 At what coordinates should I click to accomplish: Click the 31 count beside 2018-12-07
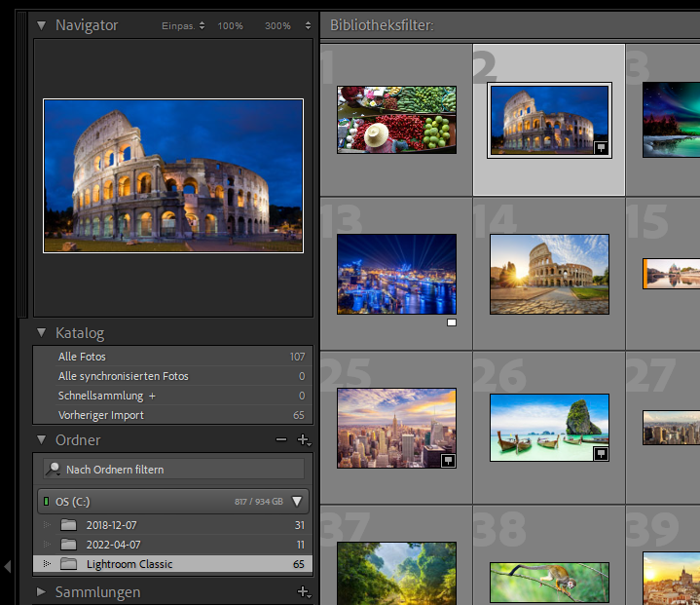click(300, 525)
